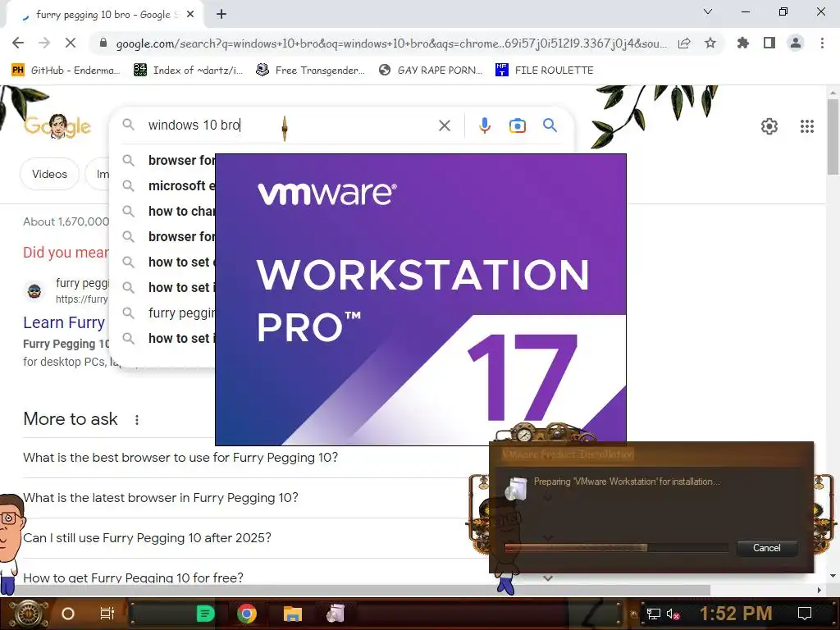Expand Chrome tab search chevron
This screenshot has height=630, width=840.
(708, 11)
